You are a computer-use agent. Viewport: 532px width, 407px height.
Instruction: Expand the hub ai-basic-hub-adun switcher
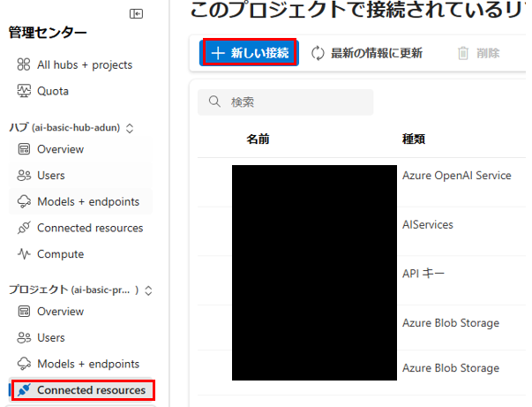point(130,128)
